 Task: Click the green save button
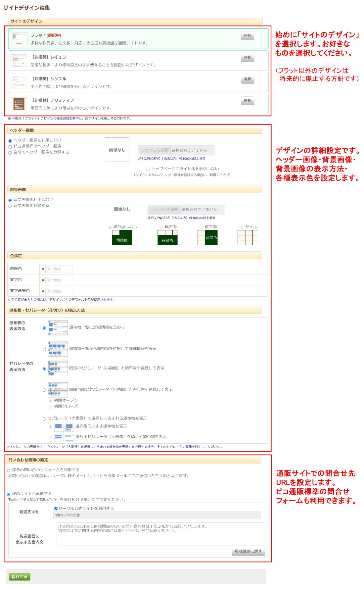pos(20,577)
